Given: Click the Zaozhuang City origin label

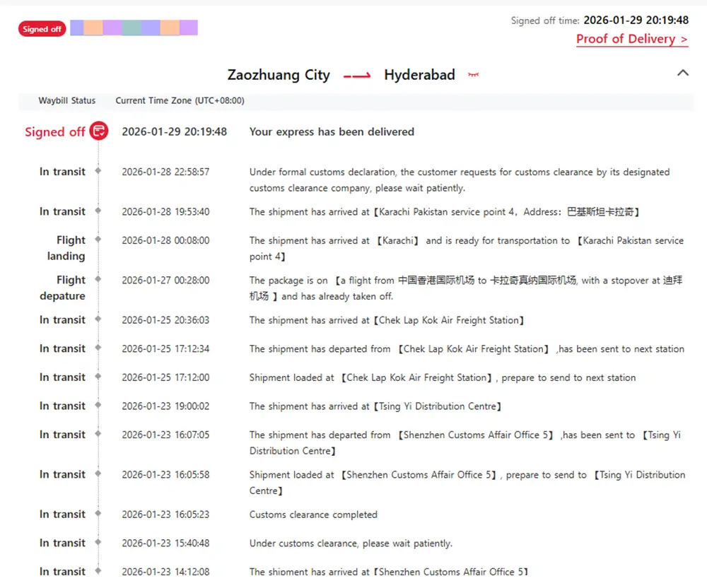Looking at the screenshot, I should [x=279, y=75].
